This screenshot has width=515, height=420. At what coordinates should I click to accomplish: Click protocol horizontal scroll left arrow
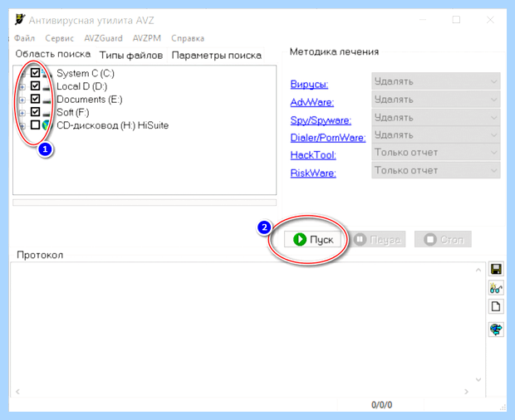click(17, 392)
